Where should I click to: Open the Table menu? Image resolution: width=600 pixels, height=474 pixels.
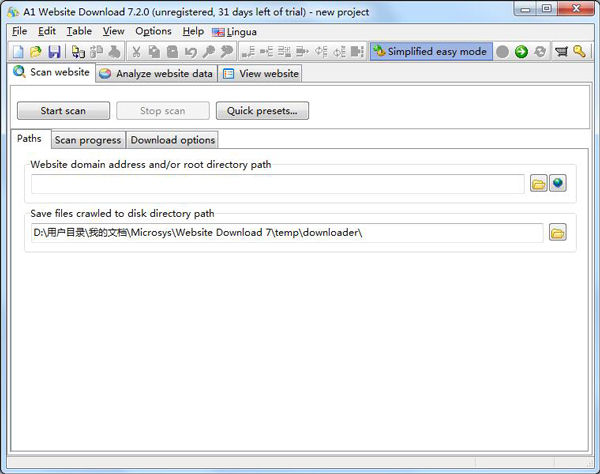pyautogui.click(x=79, y=31)
